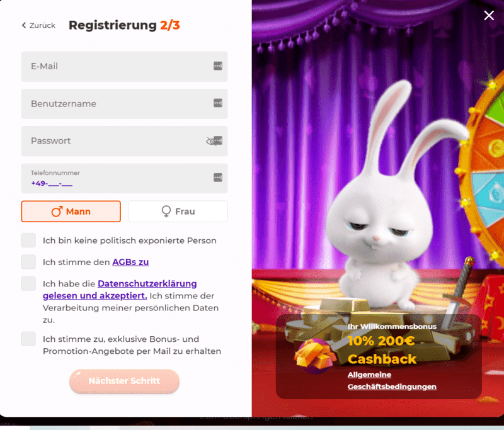Screen dimensions: 504x430
Task: Open the AGBs zu link
Action: pos(130,262)
